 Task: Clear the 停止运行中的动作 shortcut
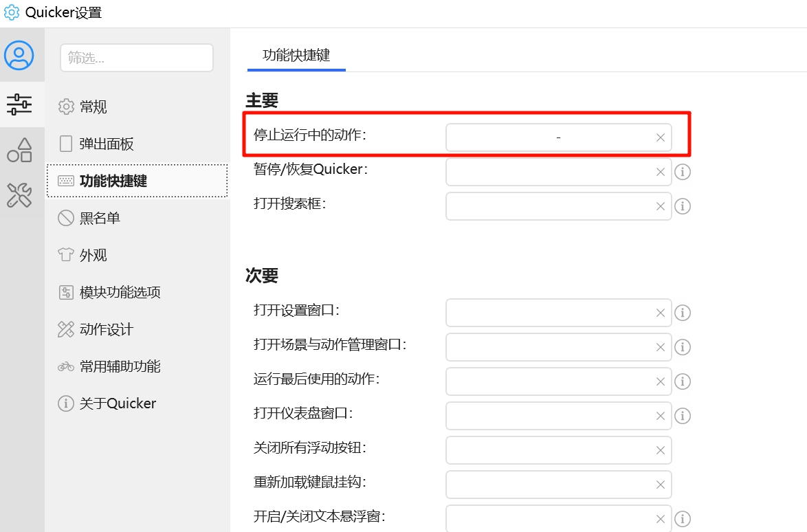[x=661, y=137]
